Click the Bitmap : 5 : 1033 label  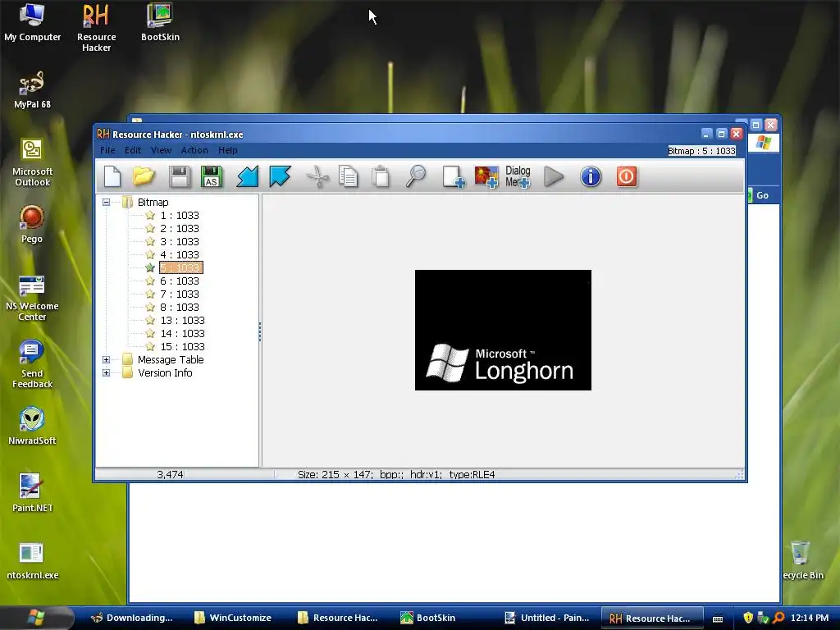(x=701, y=151)
